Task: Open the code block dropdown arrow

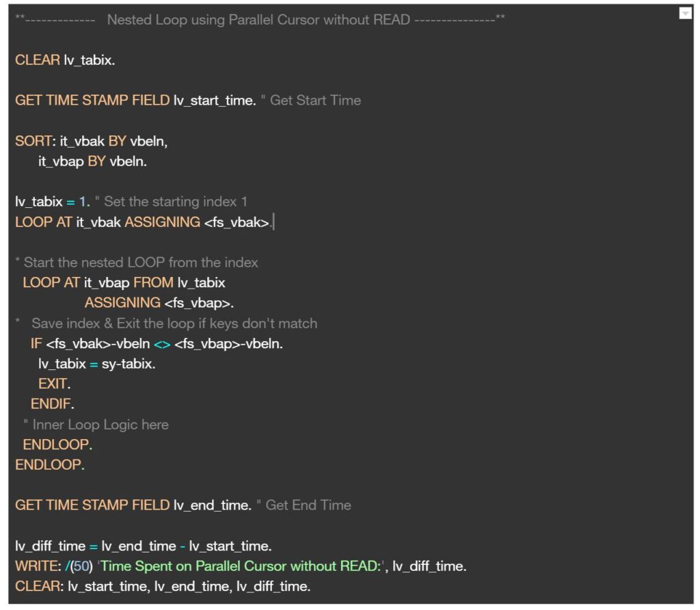Action: 685,14
